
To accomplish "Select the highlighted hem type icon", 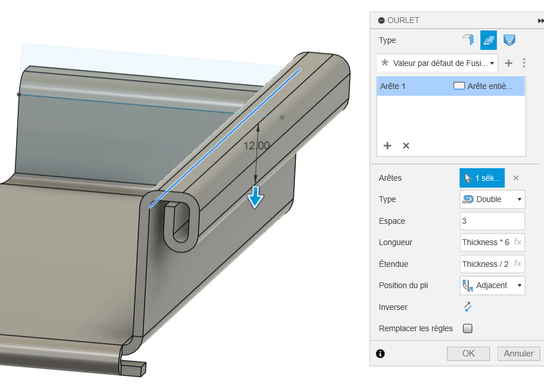I will tap(488, 40).
